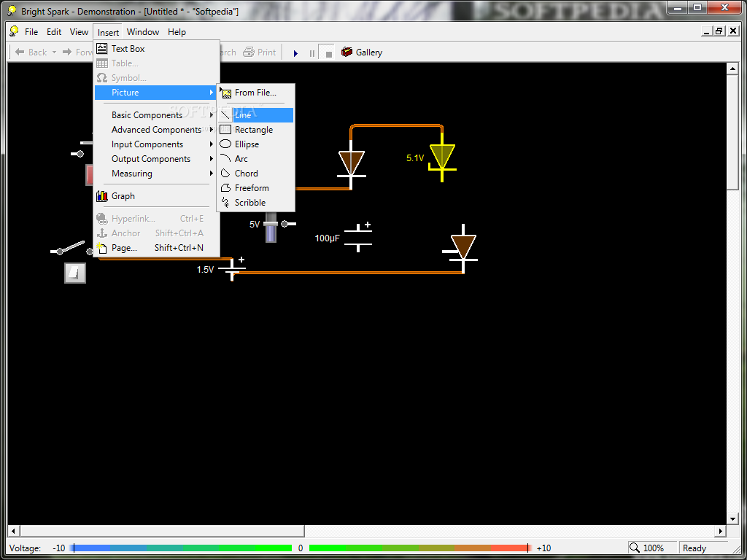This screenshot has width=747, height=560.
Task: Click horizontal scrollbar left arrow
Action: [x=13, y=531]
